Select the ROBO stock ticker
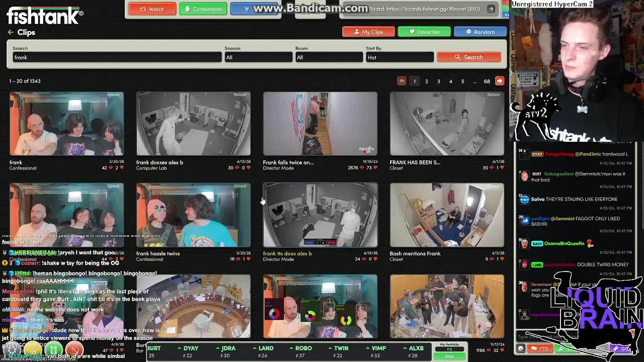 click(x=300, y=351)
